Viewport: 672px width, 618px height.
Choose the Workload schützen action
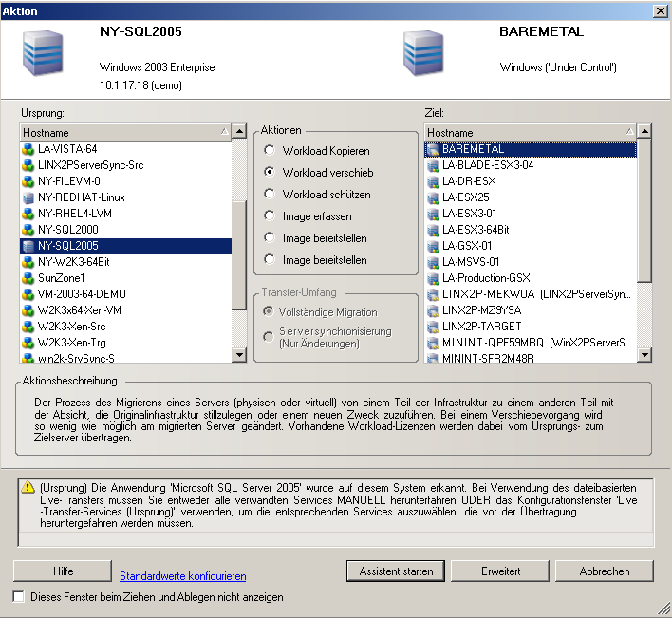(270, 194)
